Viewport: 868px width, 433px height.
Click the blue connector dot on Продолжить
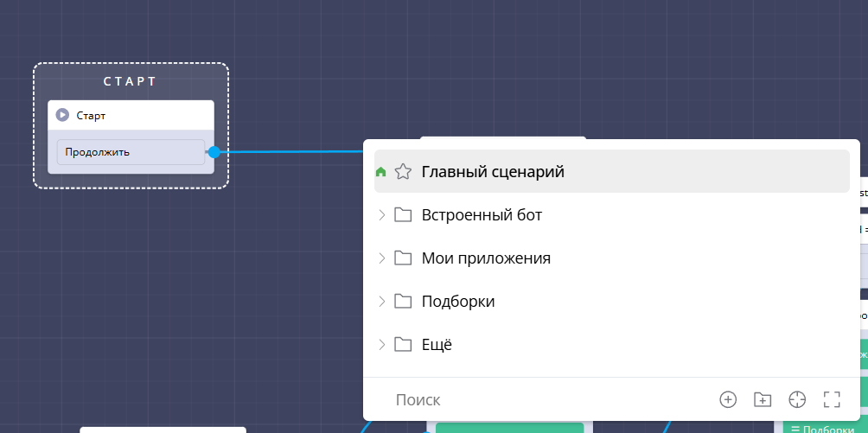[214, 152]
